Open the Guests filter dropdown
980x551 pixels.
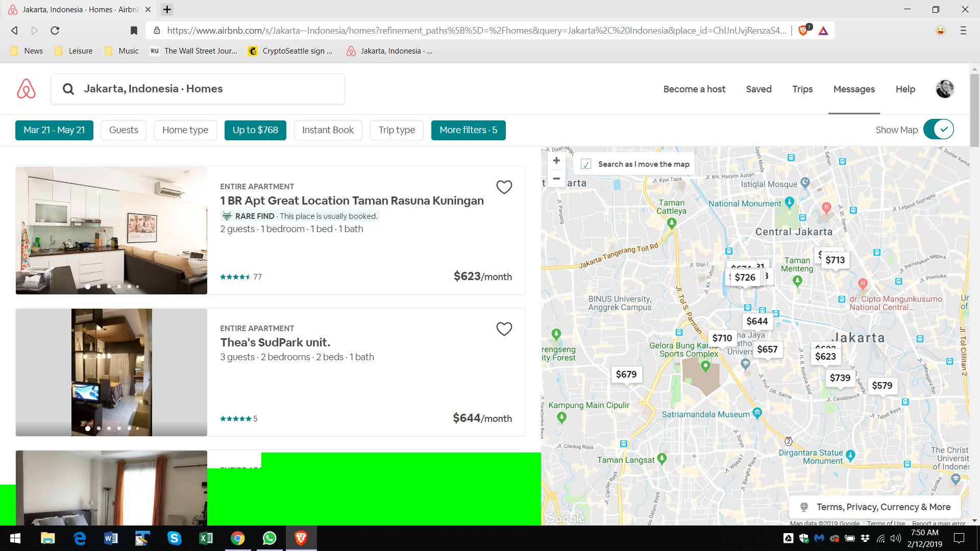124,130
